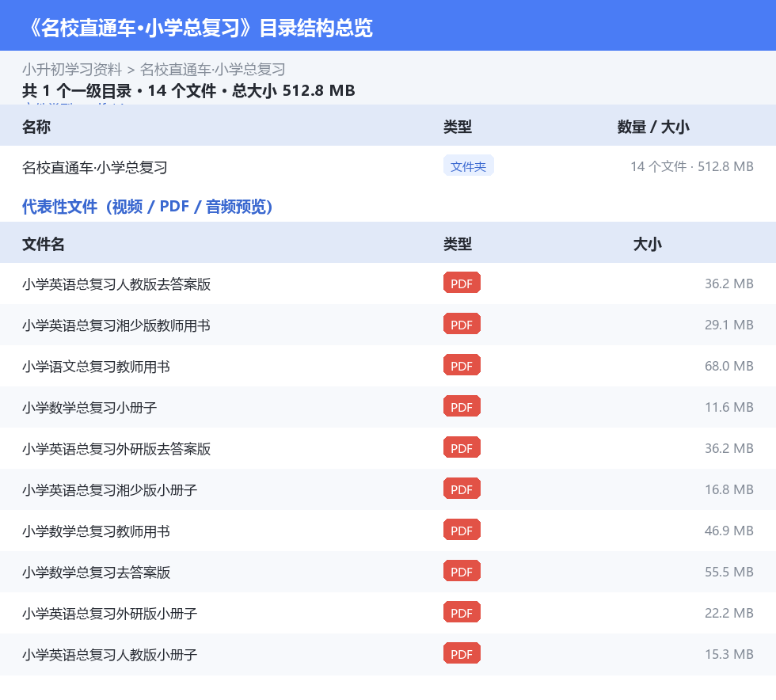Select the 29.1 MB size value
The image size is (776, 700).
[x=729, y=325]
